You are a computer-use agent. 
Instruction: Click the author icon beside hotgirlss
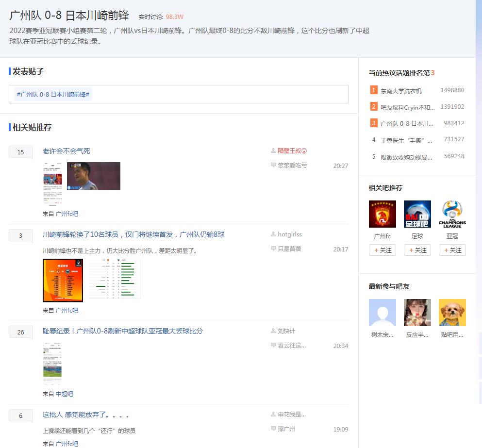click(273, 234)
